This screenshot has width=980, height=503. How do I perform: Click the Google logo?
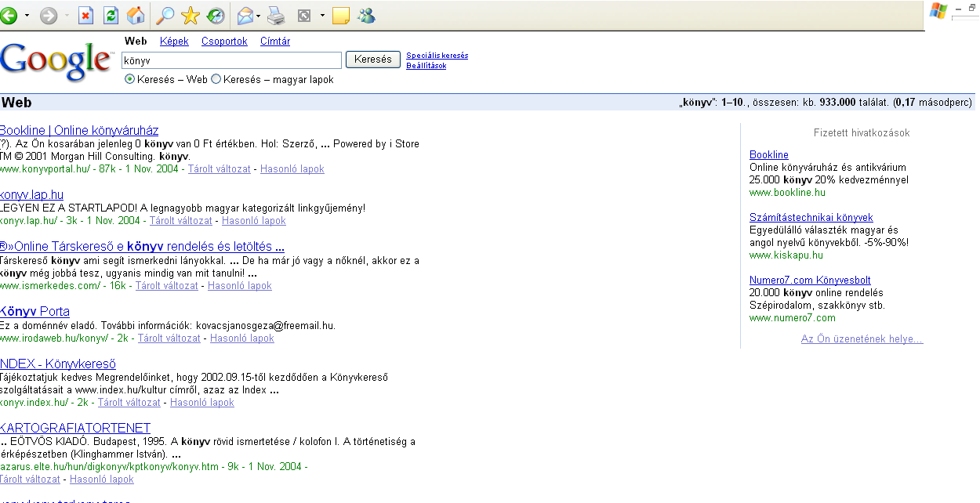tap(56, 61)
